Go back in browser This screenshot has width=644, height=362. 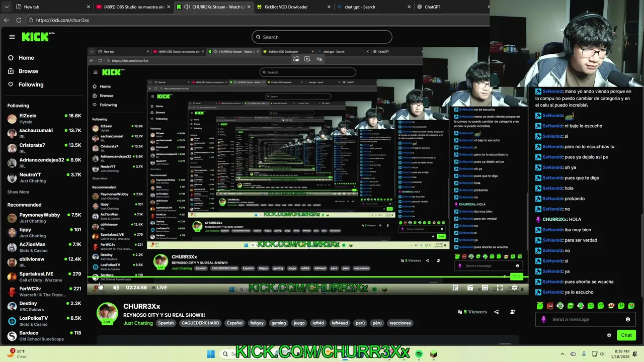coord(7,20)
